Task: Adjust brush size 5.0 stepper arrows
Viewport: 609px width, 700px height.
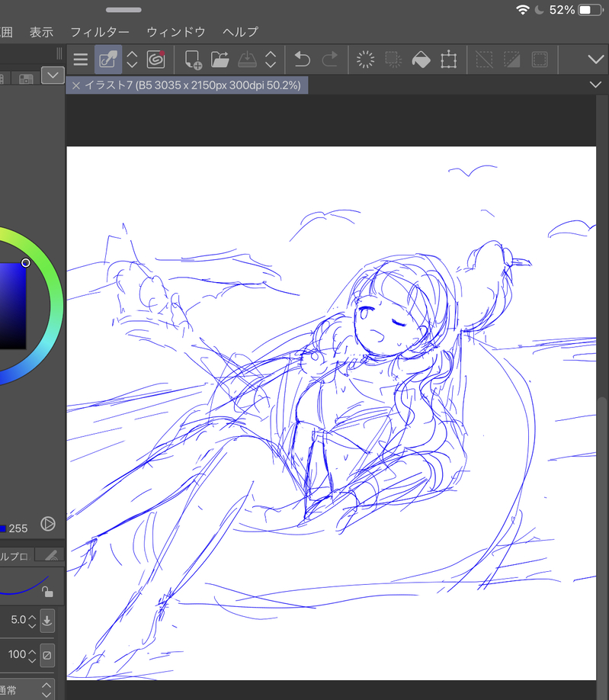Action: point(32,621)
